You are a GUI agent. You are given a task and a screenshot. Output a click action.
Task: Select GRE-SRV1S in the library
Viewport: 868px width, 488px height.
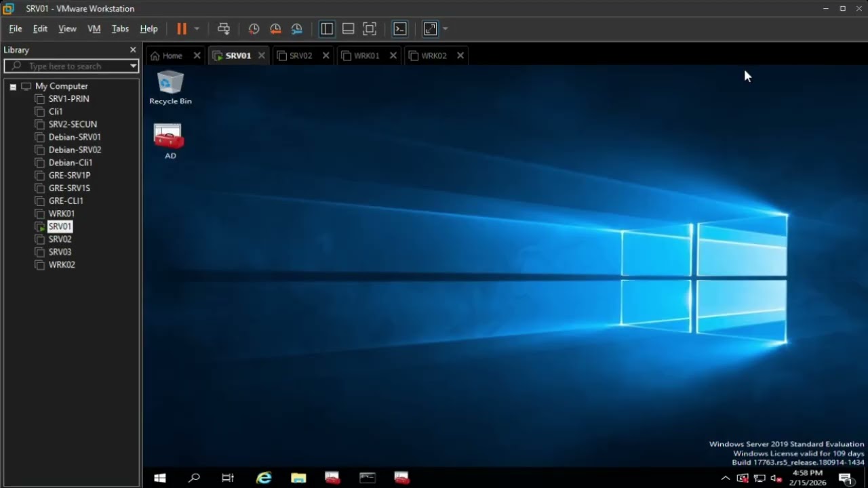[69, 188]
